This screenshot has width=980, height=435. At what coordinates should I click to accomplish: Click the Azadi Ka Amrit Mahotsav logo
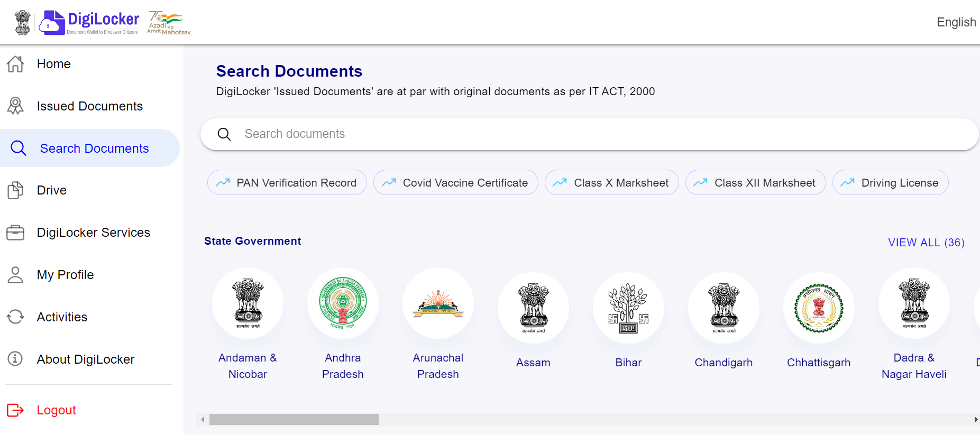[x=168, y=23]
